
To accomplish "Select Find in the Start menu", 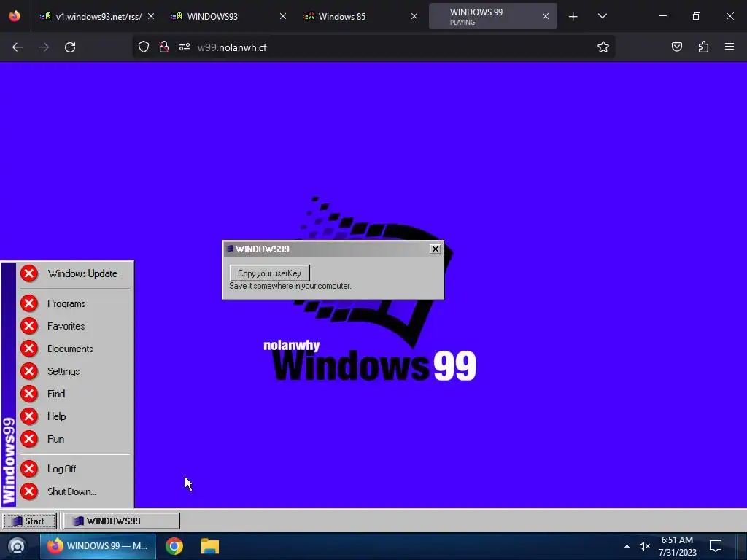I will (x=75, y=394).
